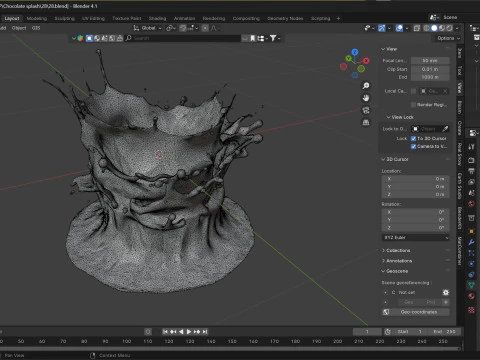This screenshot has height=360, width=480.
Task: Select wireframe viewport shading mode
Action: coord(426,28)
